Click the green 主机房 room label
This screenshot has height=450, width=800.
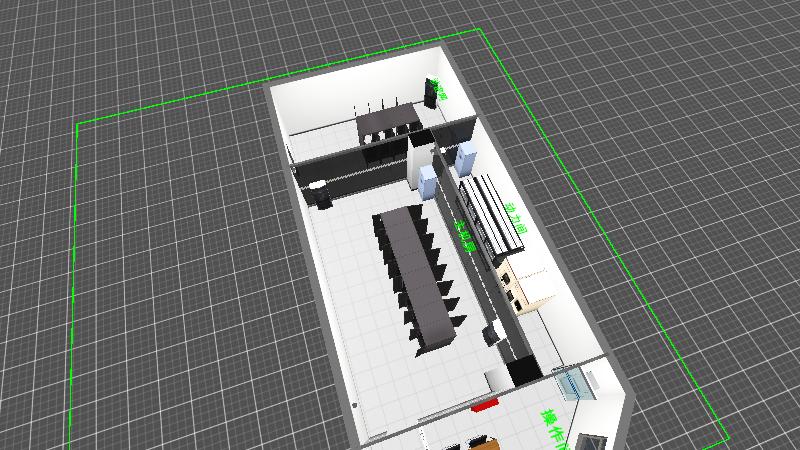point(465,235)
